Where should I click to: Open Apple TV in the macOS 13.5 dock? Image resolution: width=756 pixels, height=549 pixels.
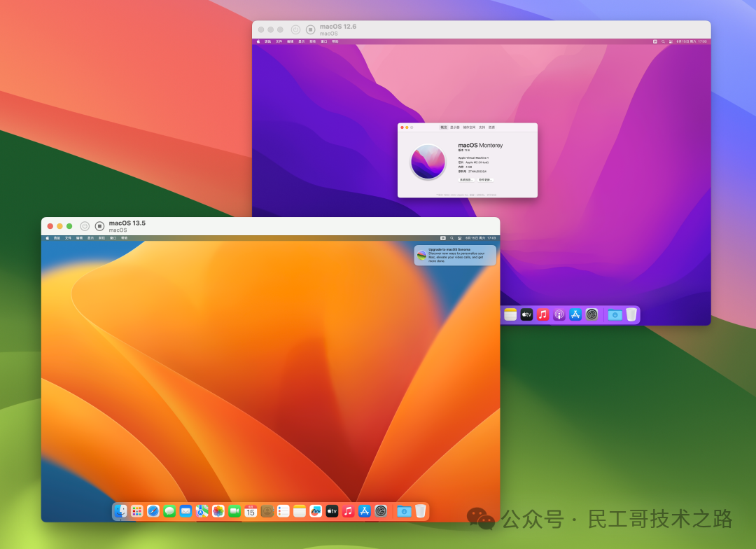coord(332,511)
